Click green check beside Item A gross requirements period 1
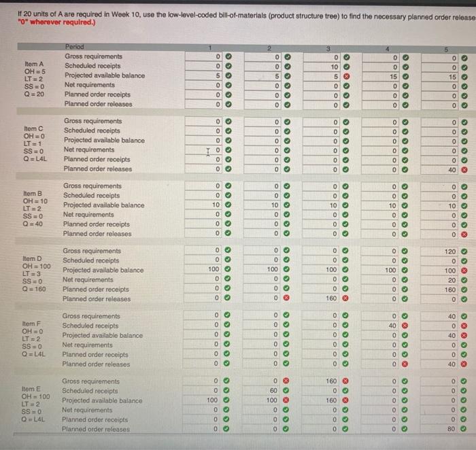This screenshot has width=476, height=450. click(228, 56)
